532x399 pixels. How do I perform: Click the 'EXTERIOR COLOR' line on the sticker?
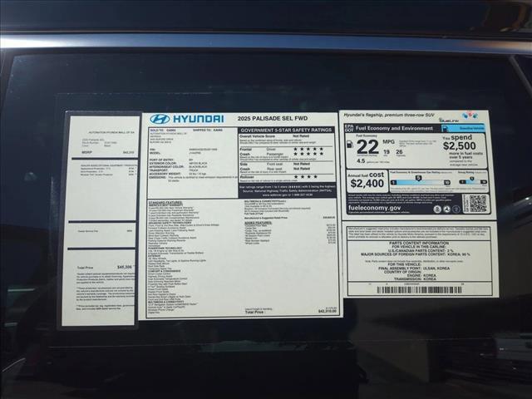click(x=179, y=163)
